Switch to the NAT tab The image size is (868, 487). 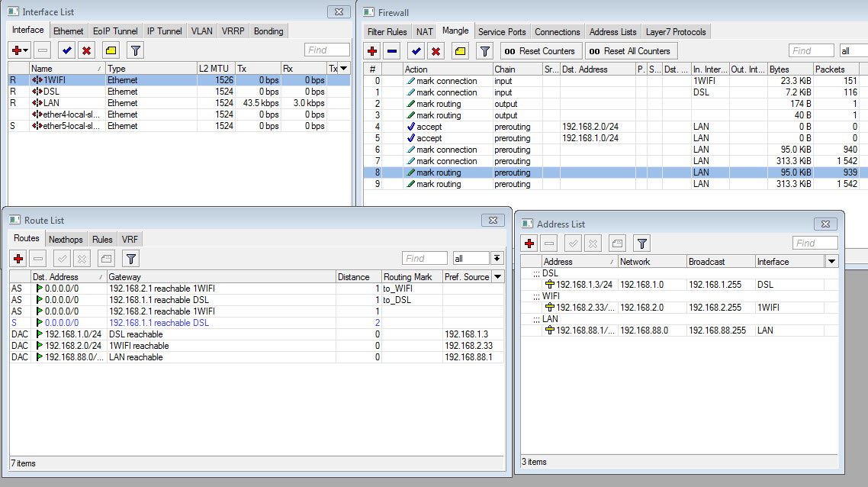pyautogui.click(x=424, y=31)
